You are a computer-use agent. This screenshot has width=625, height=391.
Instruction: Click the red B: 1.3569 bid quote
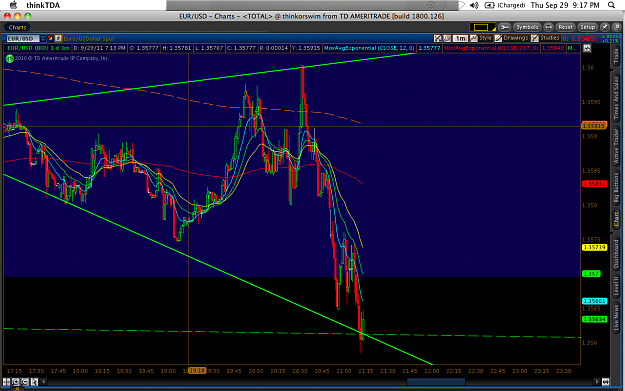click(579, 39)
